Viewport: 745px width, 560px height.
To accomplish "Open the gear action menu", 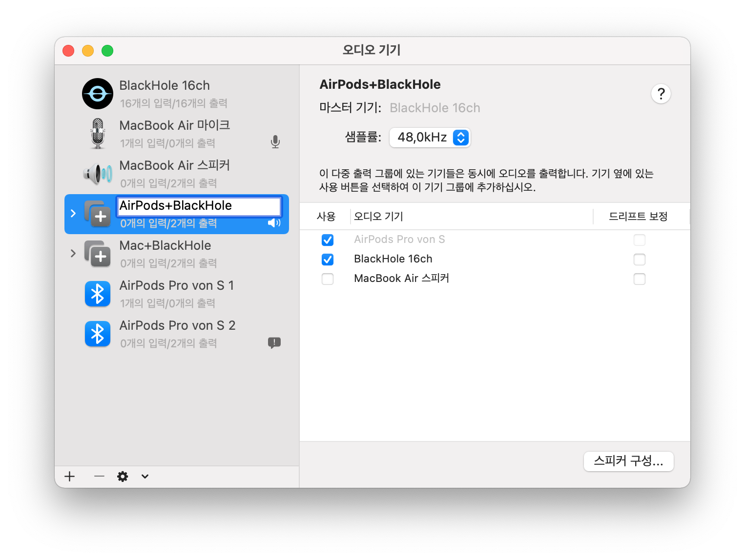I will 123,477.
